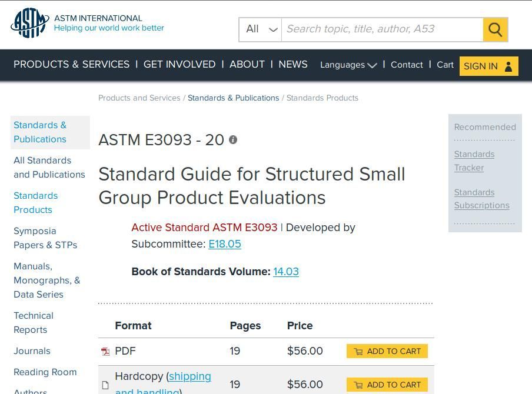This screenshot has width=532, height=394.
Task: Go to the Contact page
Action: [407, 65]
